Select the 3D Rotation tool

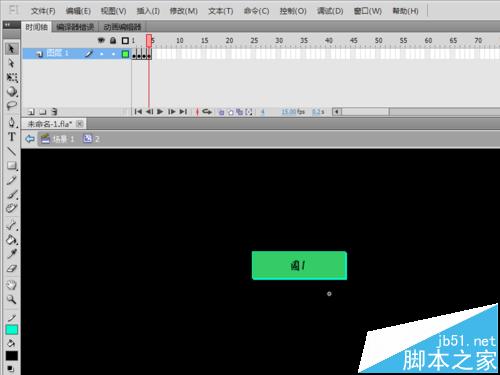coord(12,91)
